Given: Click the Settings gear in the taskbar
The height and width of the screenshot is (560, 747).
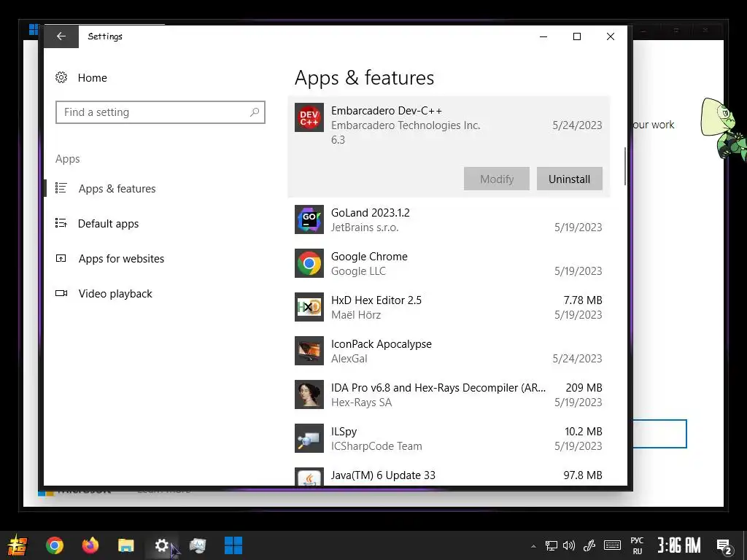Looking at the screenshot, I should click(161, 545).
